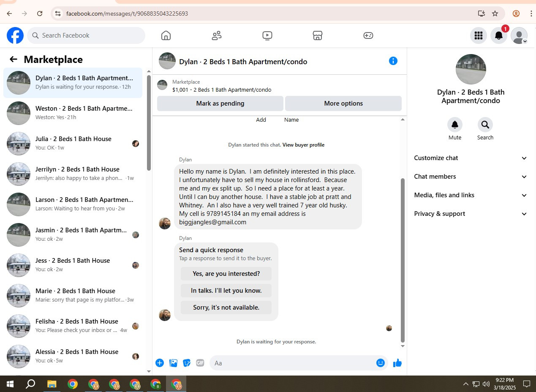
Task: Open Chrome profile icon in toolbar
Action: (516, 14)
